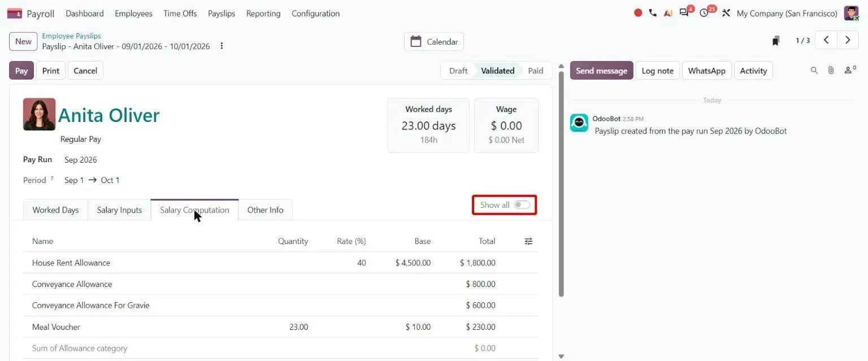
Task: Open the debug tools wrench icon
Action: [x=726, y=13]
